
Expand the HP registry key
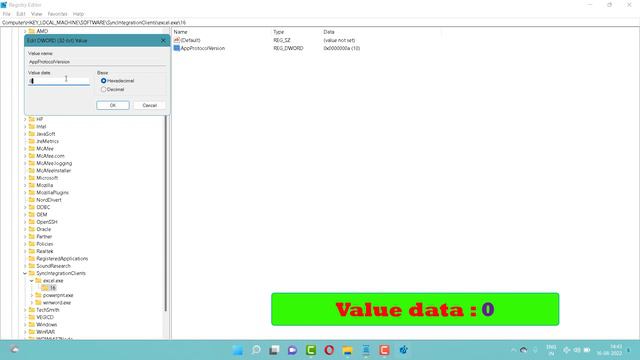point(25,119)
